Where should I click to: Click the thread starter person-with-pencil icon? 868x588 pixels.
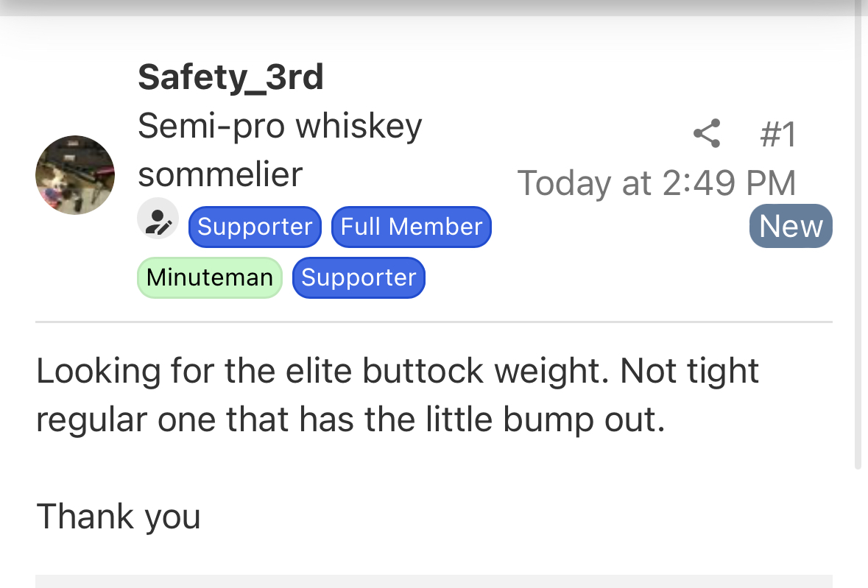(158, 219)
